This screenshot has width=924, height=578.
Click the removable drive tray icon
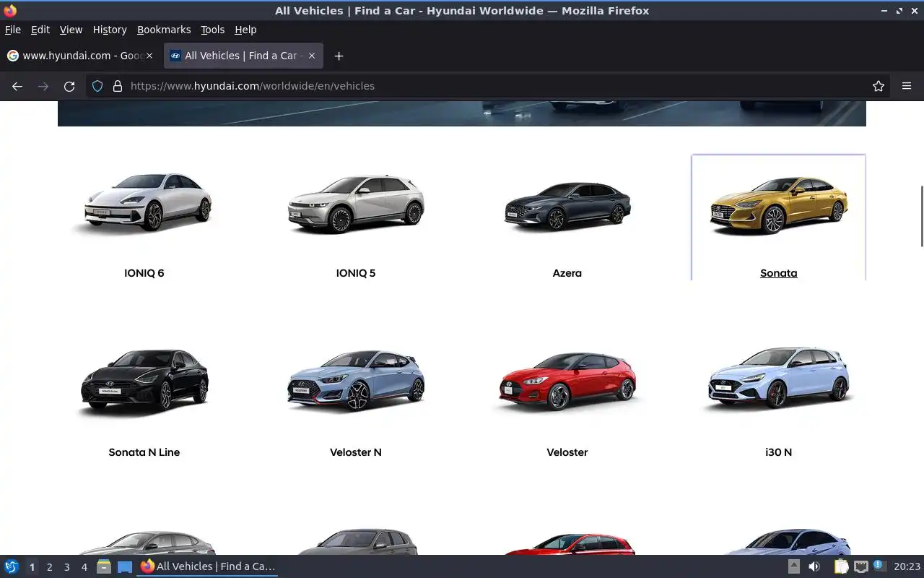coord(794,567)
